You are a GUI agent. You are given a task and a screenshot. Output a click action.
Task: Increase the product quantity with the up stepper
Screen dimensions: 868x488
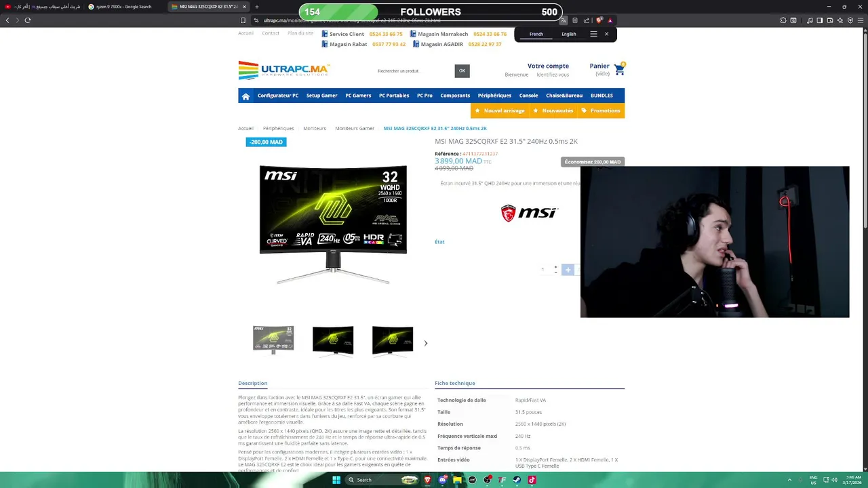[555, 267]
